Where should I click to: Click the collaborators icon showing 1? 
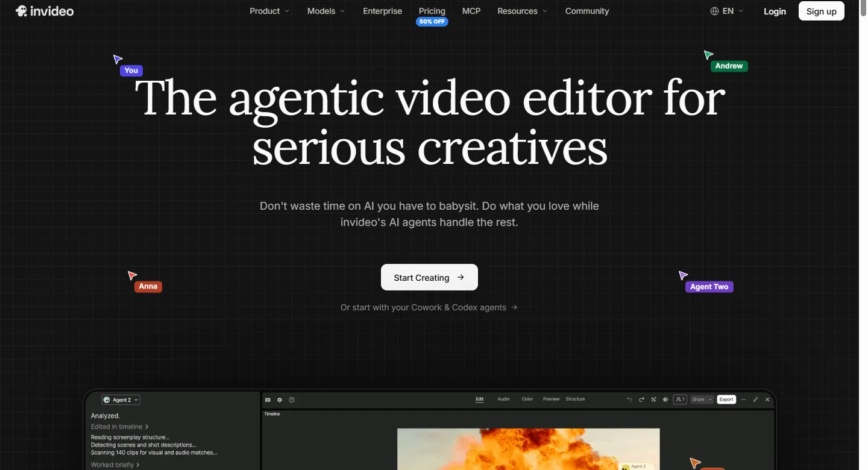coord(680,399)
